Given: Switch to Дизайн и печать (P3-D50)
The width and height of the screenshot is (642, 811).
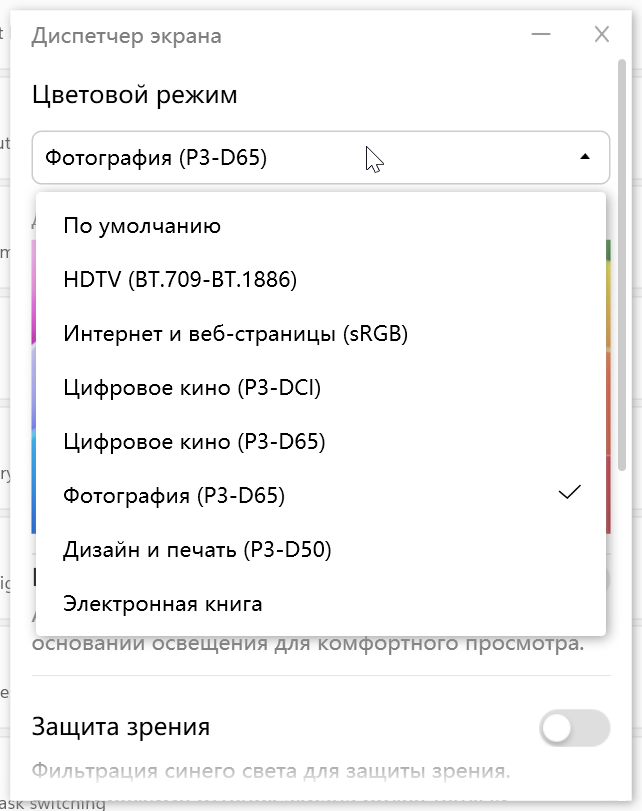Looking at the screenshot, I should coord(197,549).
